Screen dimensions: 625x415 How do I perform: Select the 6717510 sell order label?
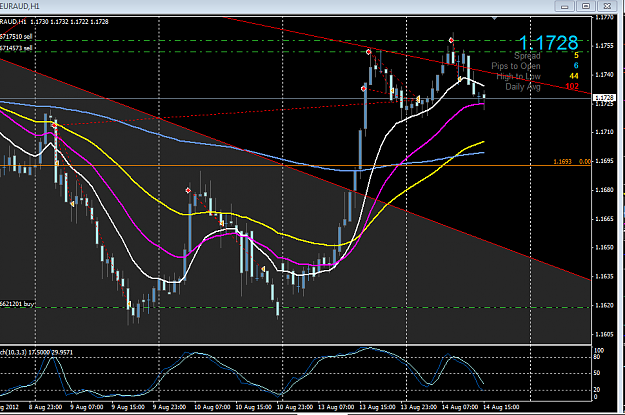pos(16,37)
